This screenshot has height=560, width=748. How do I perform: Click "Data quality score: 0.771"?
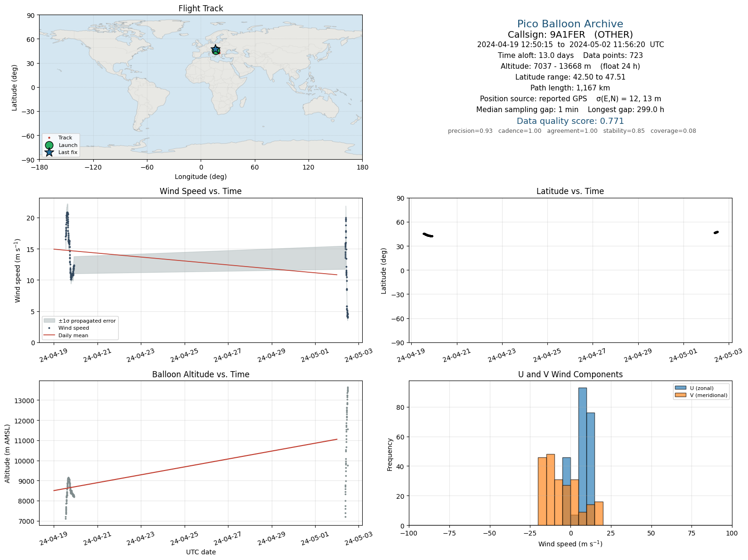[x=570, y=121]
